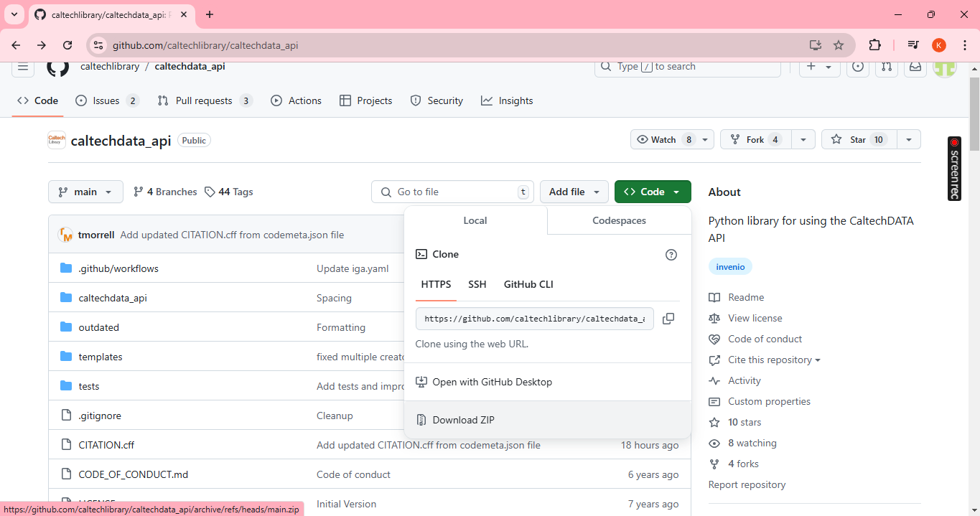980x516 pixels.
Task: Click the GitHub Type / to search box
Action: point(688,67)
